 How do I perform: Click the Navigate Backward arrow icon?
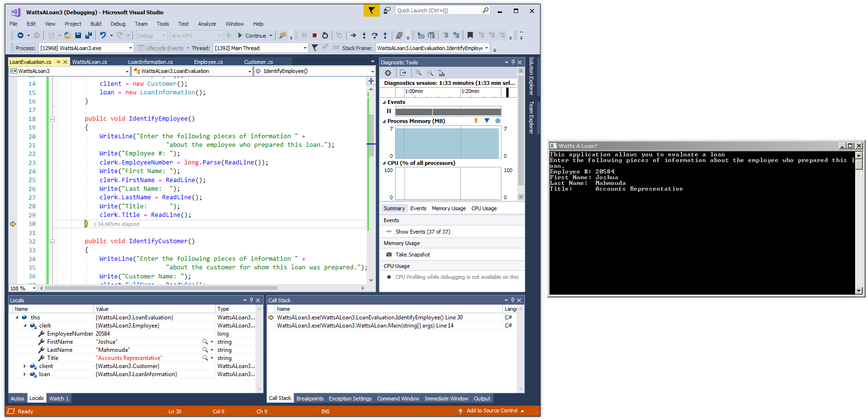click(x=20, y=35)
